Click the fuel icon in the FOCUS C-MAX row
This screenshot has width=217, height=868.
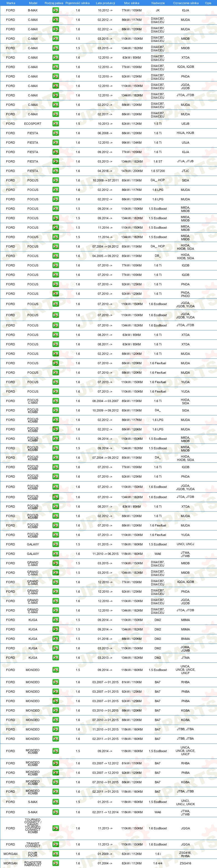[55, 401]
